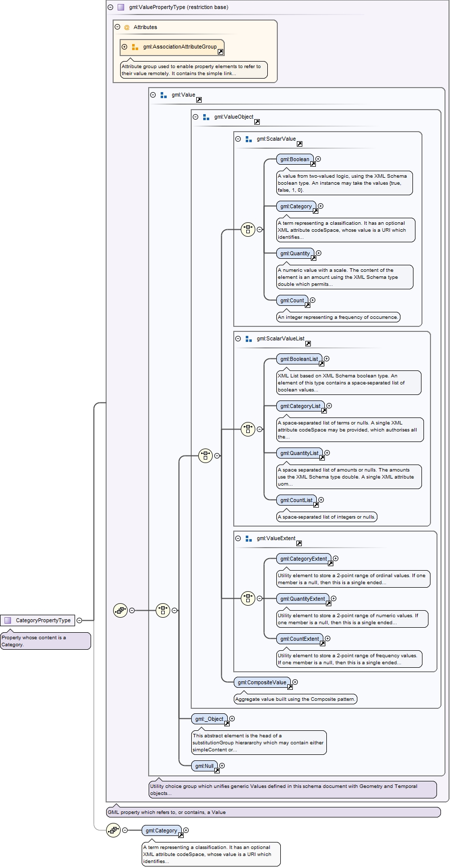The height and width of the screenshot is (868, 450).
Task: Collapse the Attributes section
Action: 117,27
